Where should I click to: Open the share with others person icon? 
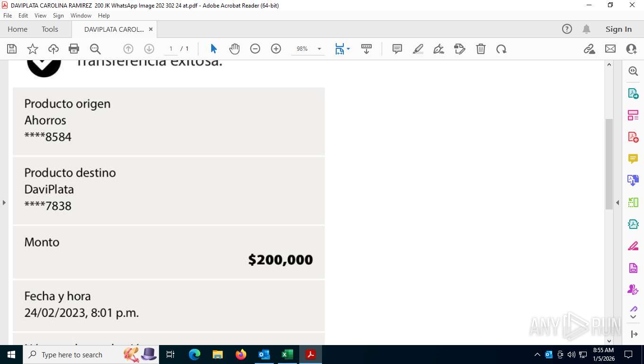click(631, 49)
